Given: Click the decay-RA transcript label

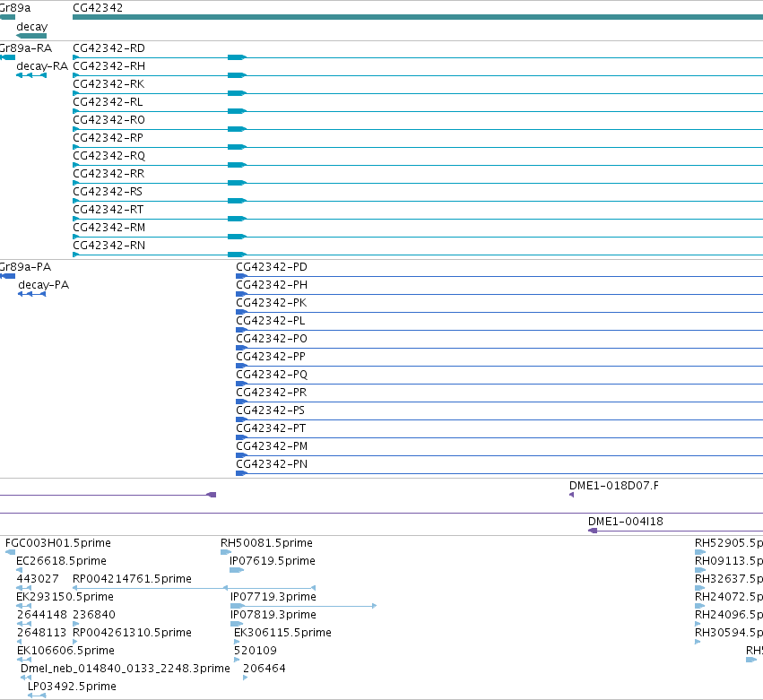Looking at the screenshot, I should click(x=42, y=66).
